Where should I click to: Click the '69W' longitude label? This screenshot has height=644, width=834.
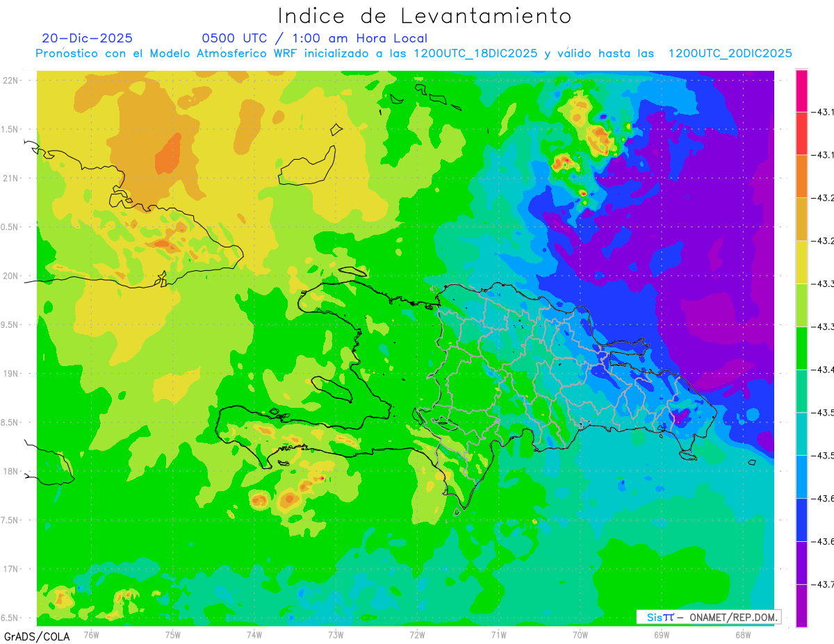[661, 635]
